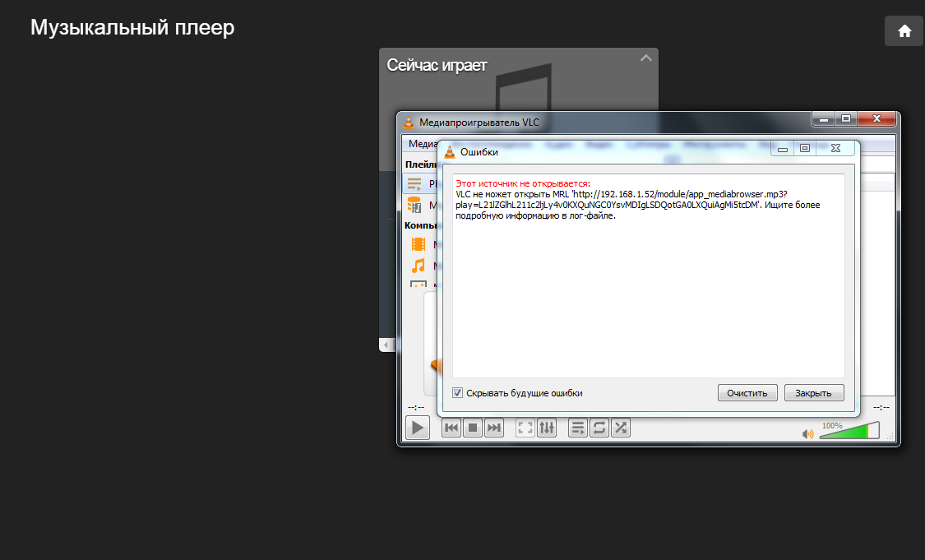Close the Медиапроигрыватель VLC window
925x560 pixels.
(876, 118)
